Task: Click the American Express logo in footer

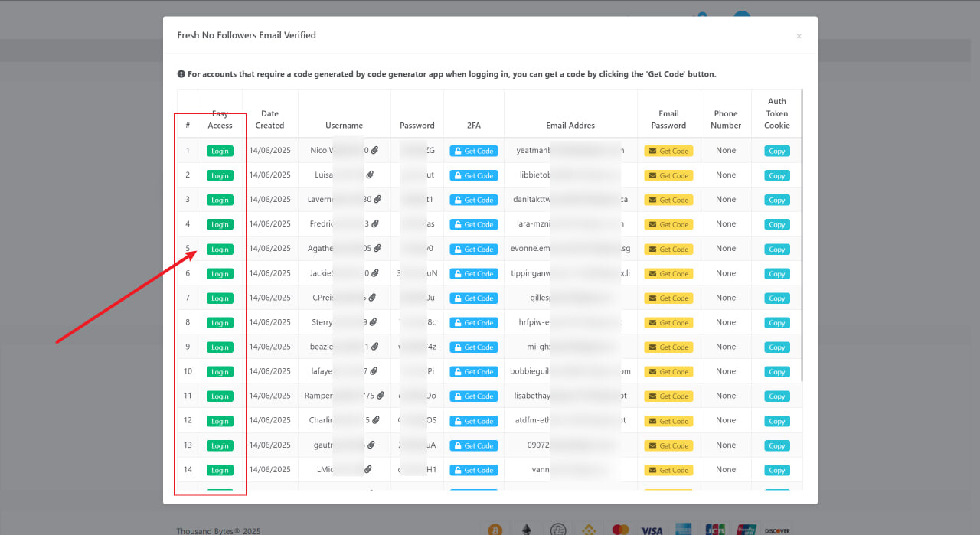Action: point(684,530)
